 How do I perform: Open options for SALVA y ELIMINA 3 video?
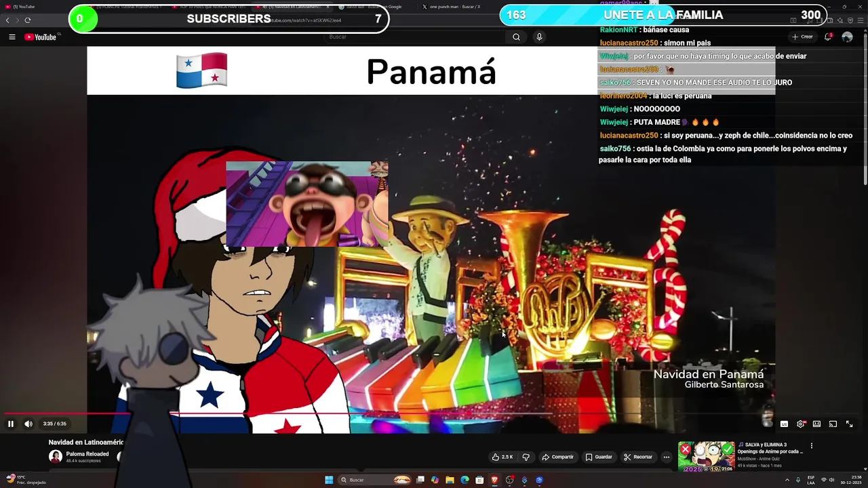point(811,446)
